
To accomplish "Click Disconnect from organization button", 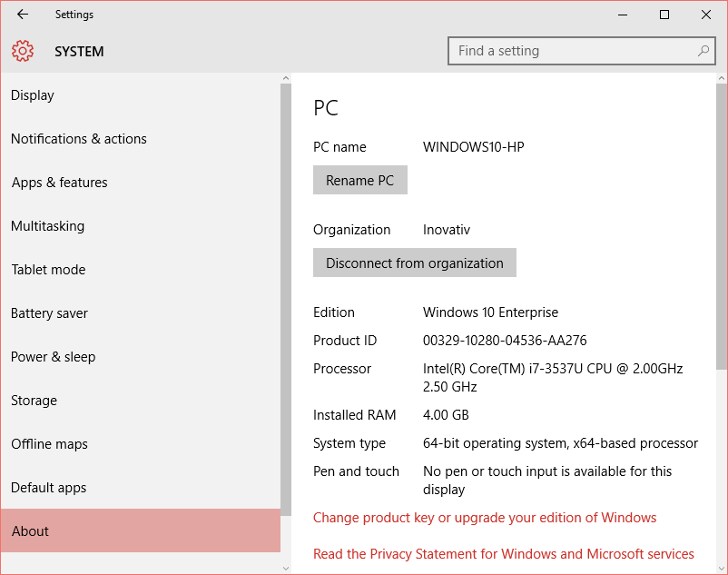I will (x=414, y=263).
